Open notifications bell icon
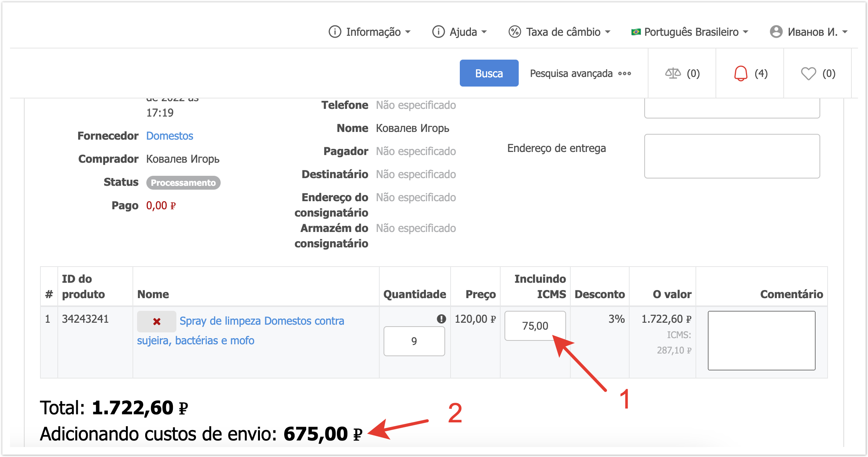The height and width of the screenshot is (457, 868). (x=741, y=73)
